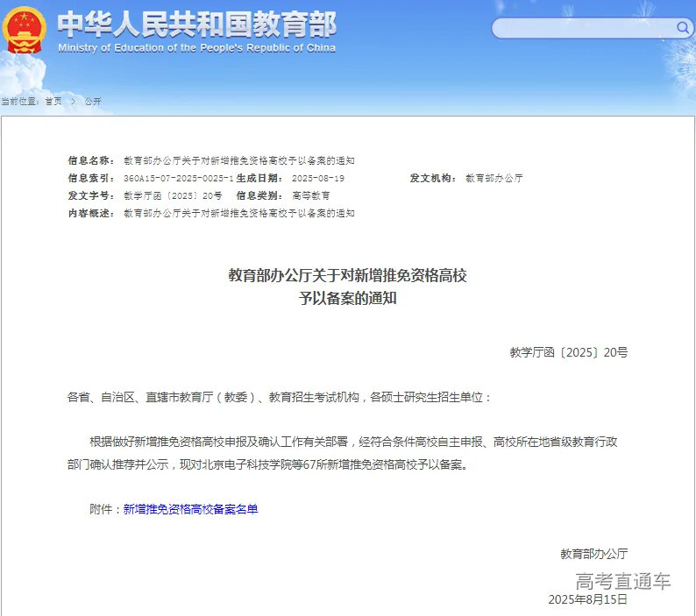This screenshot has height=616, width=696.
Task: Click the 生成日期 label
Action: point(259,179)
